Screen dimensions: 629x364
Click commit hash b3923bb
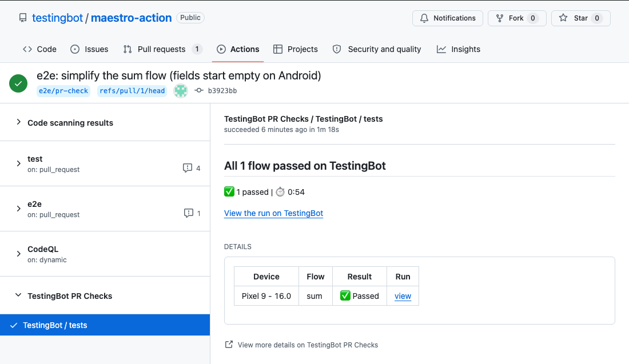(x=222, y=91)
